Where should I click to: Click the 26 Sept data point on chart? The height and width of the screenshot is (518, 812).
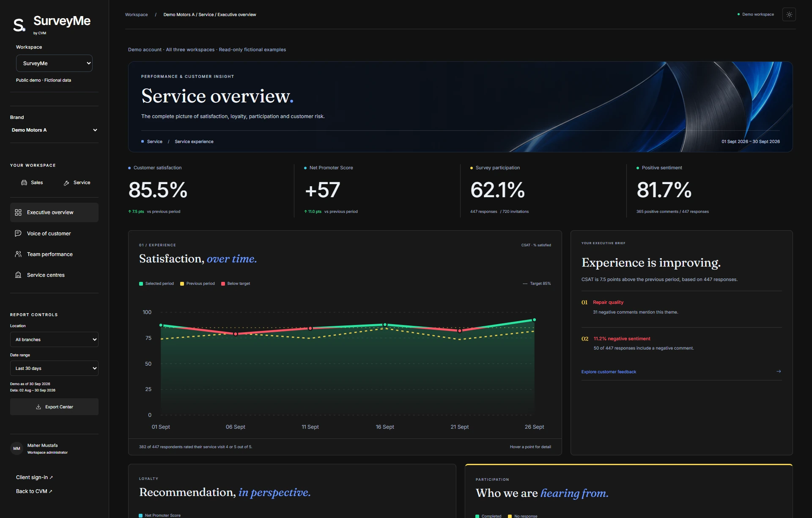(x=534, y=320)
